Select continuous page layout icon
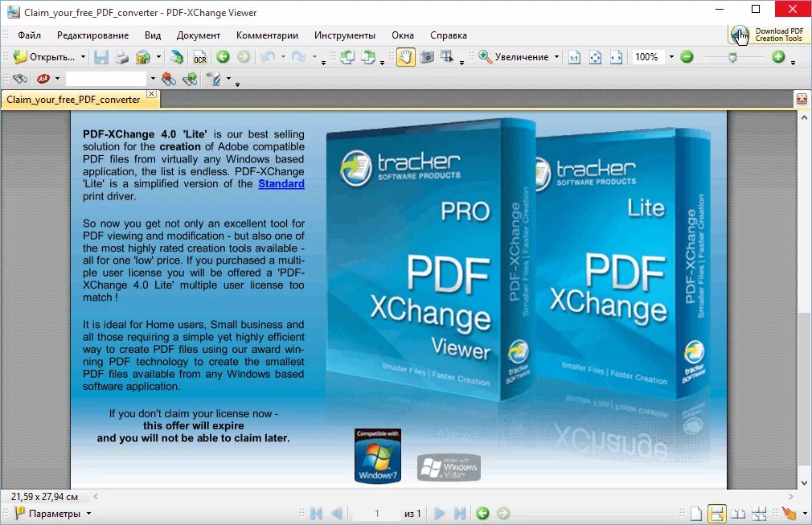Screen dimensions: 812x525 (717, 514)
